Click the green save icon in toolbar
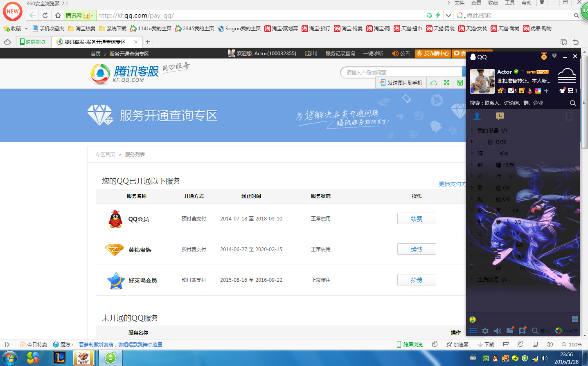 click(460, 83)
